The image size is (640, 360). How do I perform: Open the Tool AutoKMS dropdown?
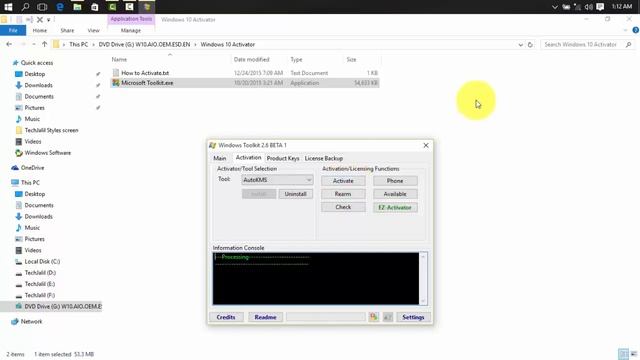pos(277,180)
